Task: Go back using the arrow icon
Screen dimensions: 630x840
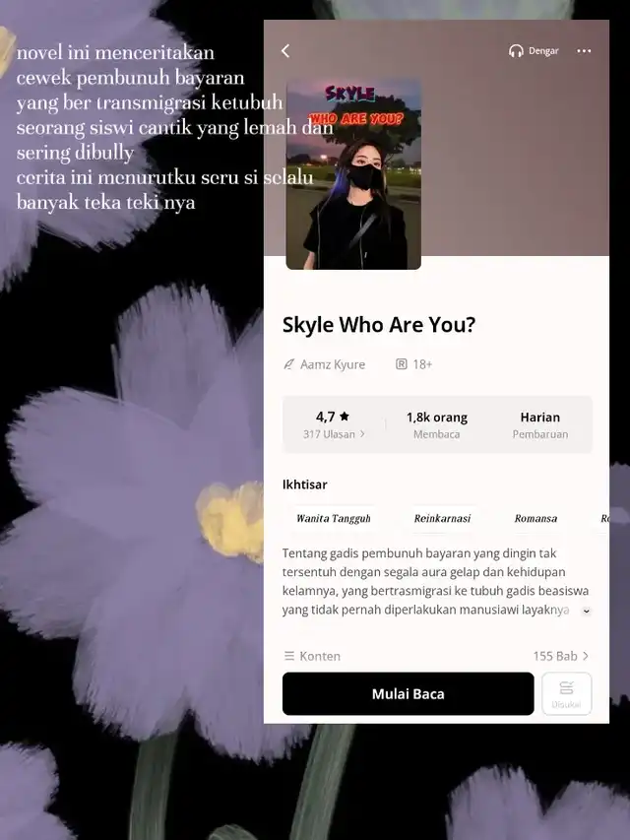Action: point(285,51)
